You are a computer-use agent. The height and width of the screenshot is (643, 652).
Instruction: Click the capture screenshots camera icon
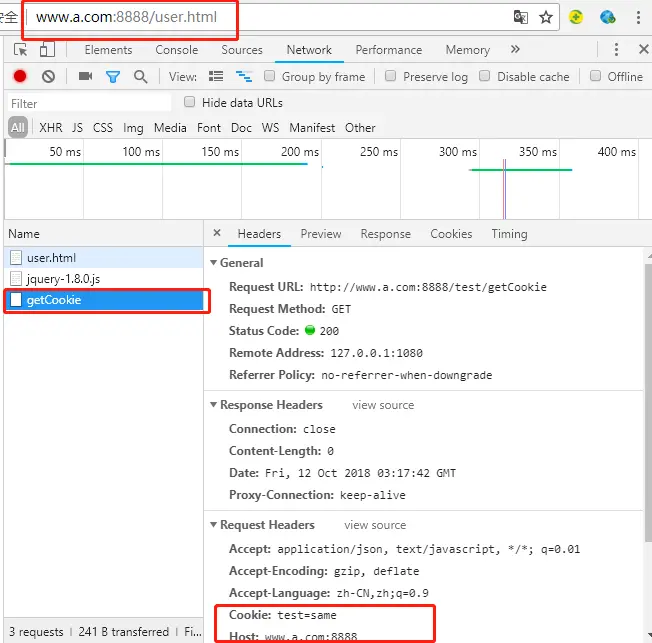[x=85, y=76]
